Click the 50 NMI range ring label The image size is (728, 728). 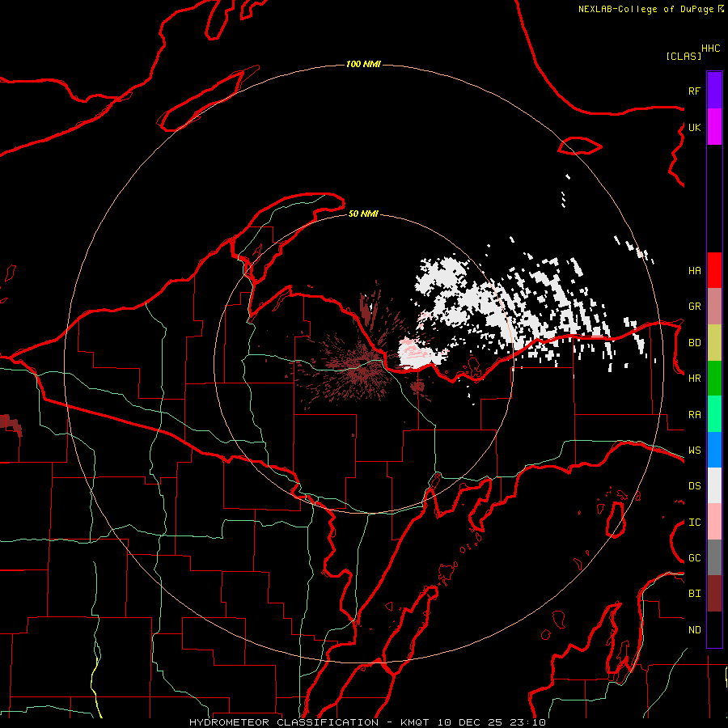tap(363, 214)
